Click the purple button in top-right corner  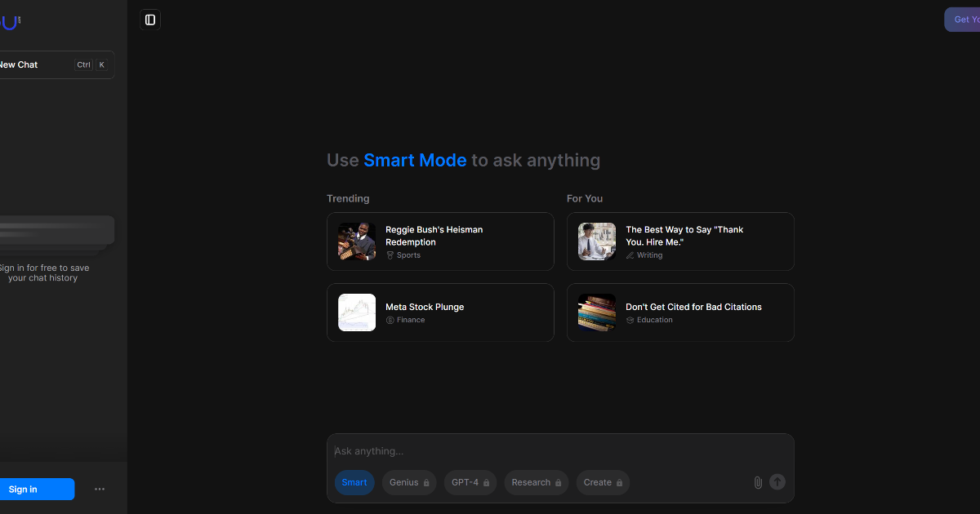pyautogui.click(x=962, y=20)
